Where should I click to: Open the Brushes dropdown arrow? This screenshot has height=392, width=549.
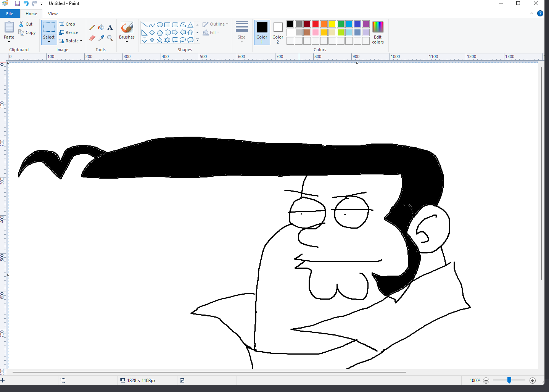(x=127, y=42)
